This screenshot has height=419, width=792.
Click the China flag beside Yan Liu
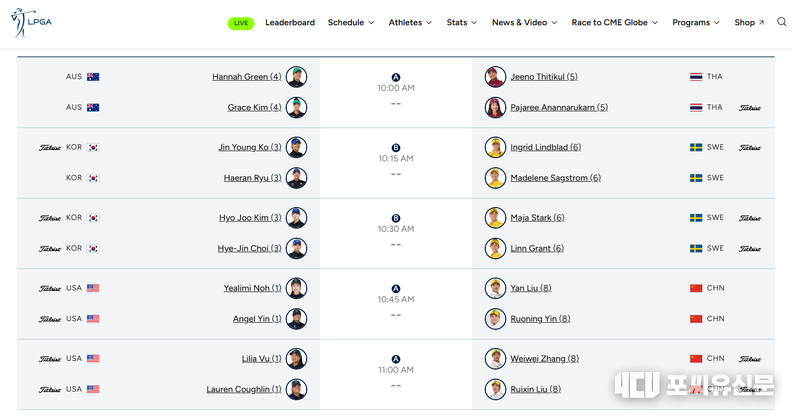tap(696, 288)
